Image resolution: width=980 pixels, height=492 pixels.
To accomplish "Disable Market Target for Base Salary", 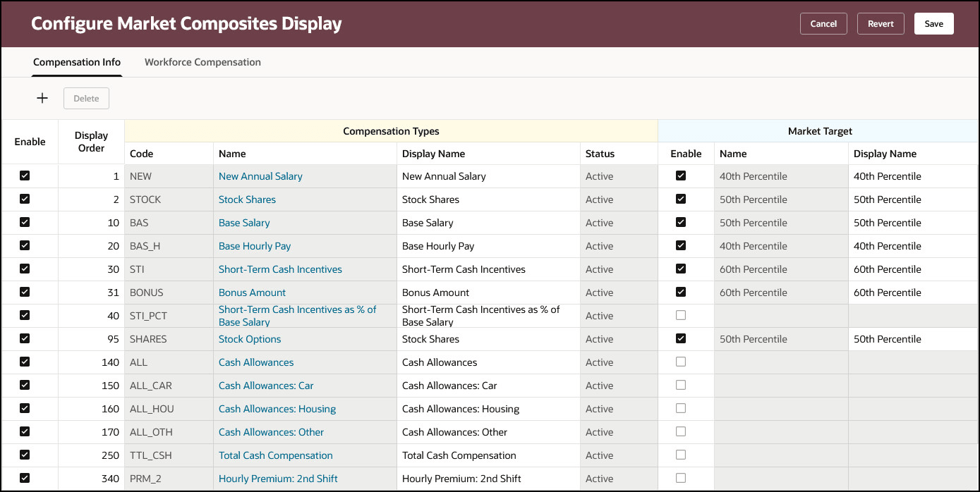I will tap(681, 222).
